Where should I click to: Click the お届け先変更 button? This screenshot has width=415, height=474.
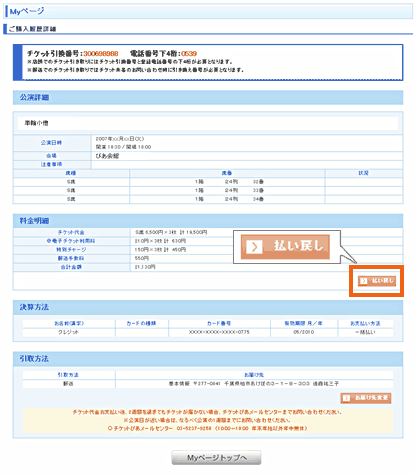tap(366, 398)
